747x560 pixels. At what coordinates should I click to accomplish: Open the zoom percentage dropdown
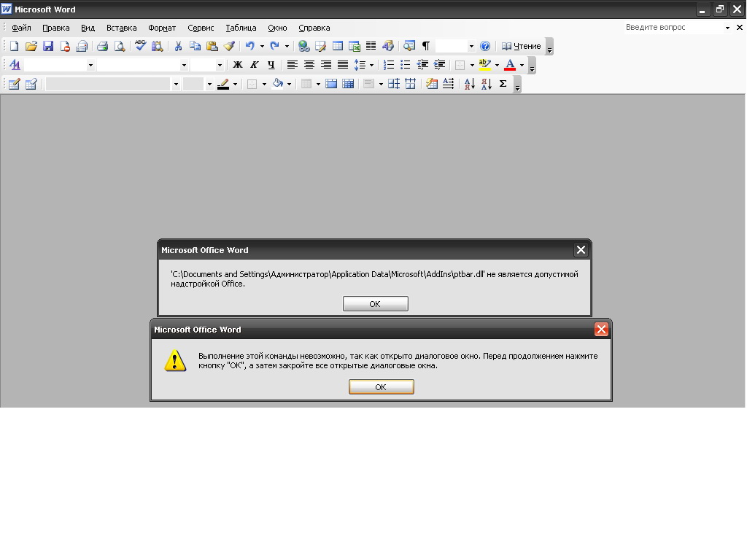point(471,46)
